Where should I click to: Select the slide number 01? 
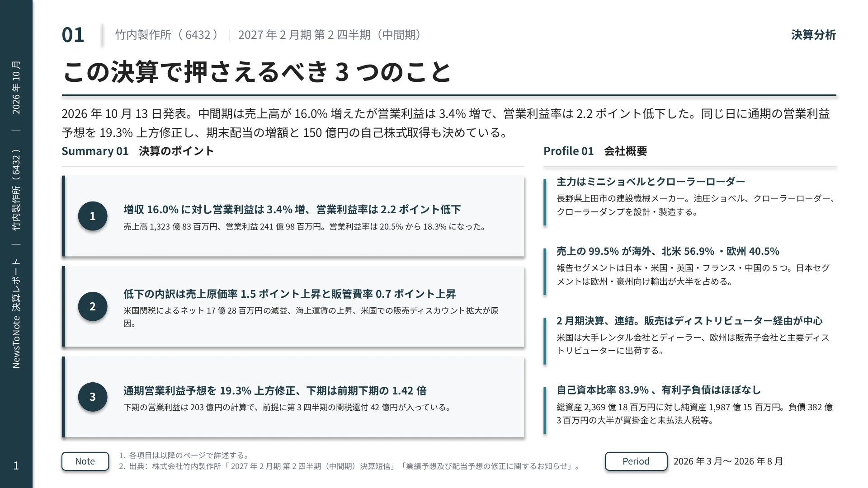pyautogui.click(x=73, y=35)
